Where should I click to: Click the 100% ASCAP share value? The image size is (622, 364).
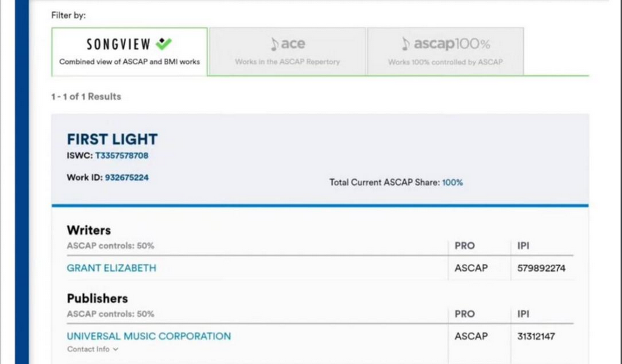tap(452, 182)
